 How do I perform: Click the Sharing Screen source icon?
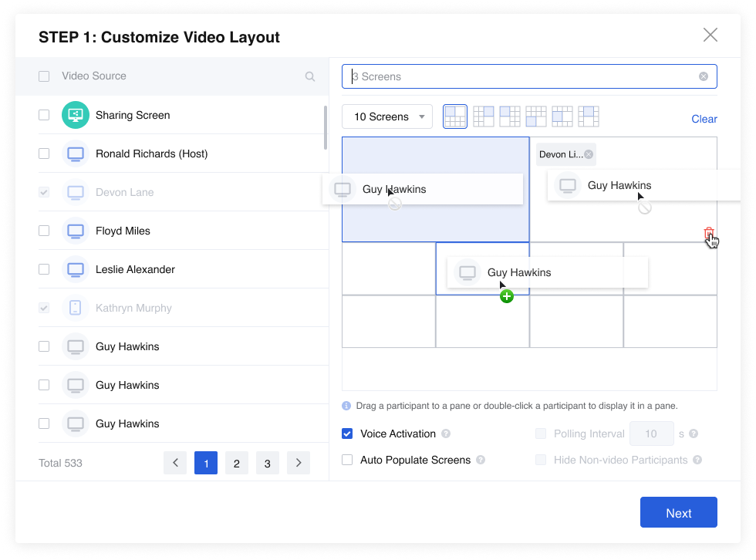(x=76, y=115)
